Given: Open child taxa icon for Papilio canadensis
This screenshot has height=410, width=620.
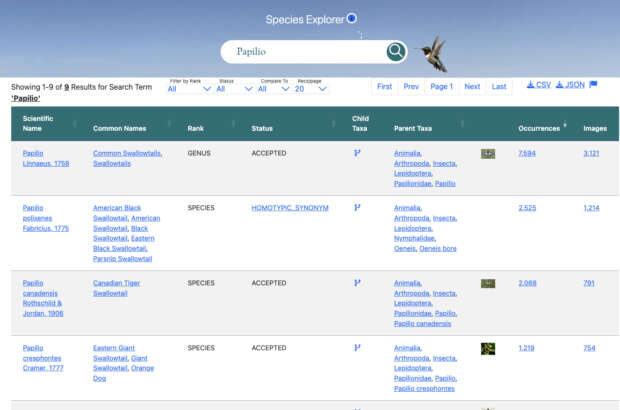Looking at the screenshot, I should tap(356, 283).
